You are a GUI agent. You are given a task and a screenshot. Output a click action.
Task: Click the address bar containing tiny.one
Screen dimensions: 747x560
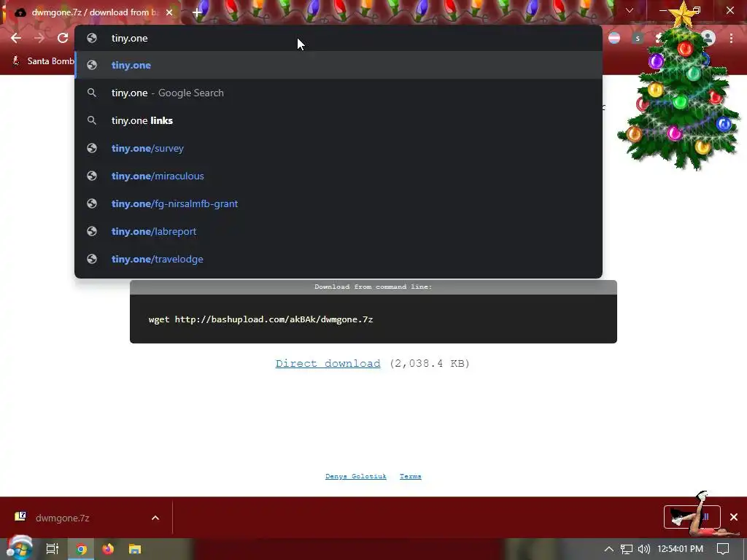point(338,38)
